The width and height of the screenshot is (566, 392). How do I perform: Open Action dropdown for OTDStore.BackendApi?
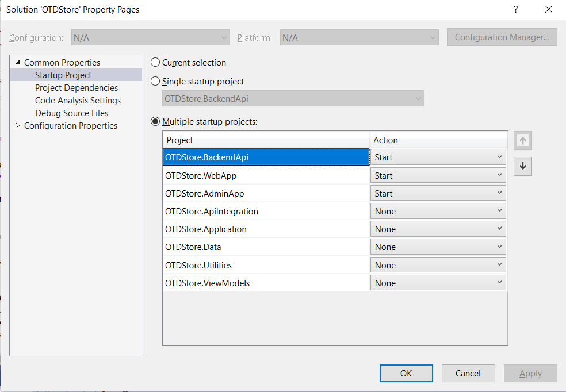(x=438, y=157)
